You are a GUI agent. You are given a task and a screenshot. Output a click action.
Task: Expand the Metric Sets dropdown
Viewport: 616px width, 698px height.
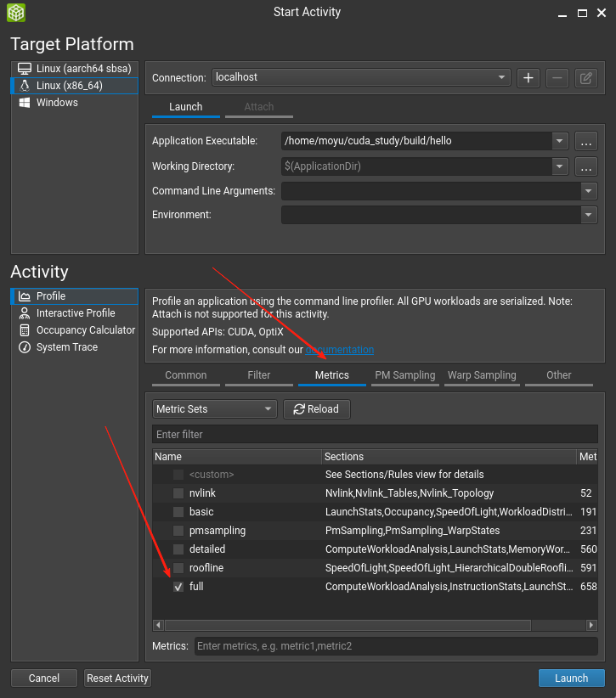tap(215, 409)
